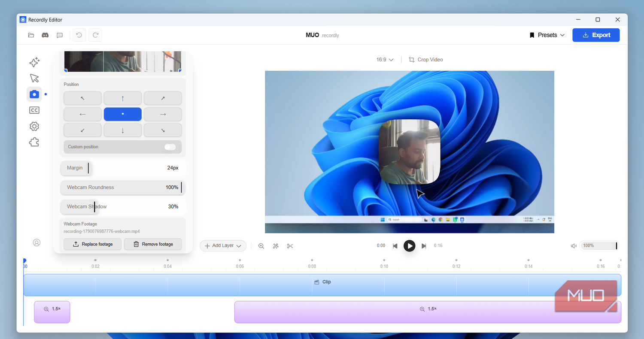Viewport: 644px width, 339px height.
Task: Open the Presets dropdown
Action: [547, 35]
